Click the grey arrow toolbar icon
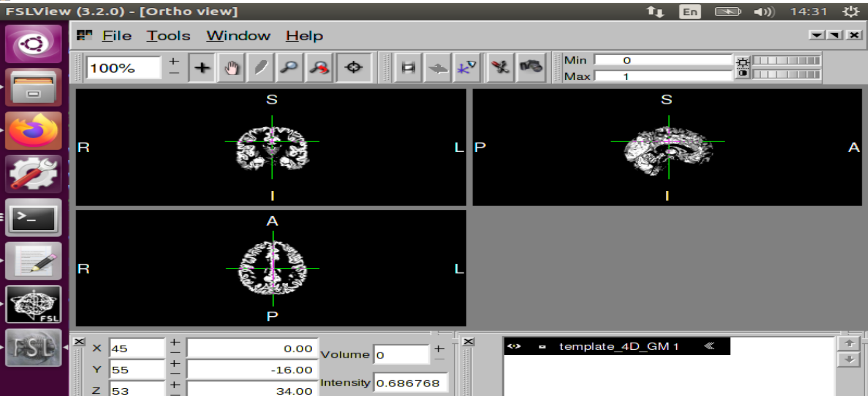 [x=438, y=68]
